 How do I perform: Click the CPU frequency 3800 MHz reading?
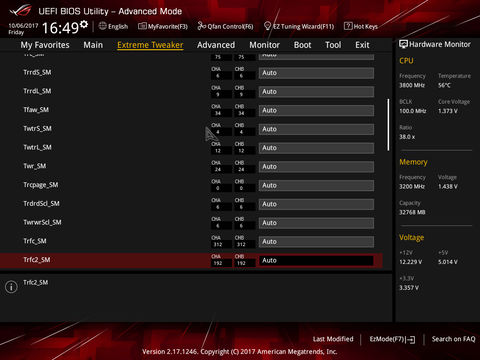click(412, 85)
